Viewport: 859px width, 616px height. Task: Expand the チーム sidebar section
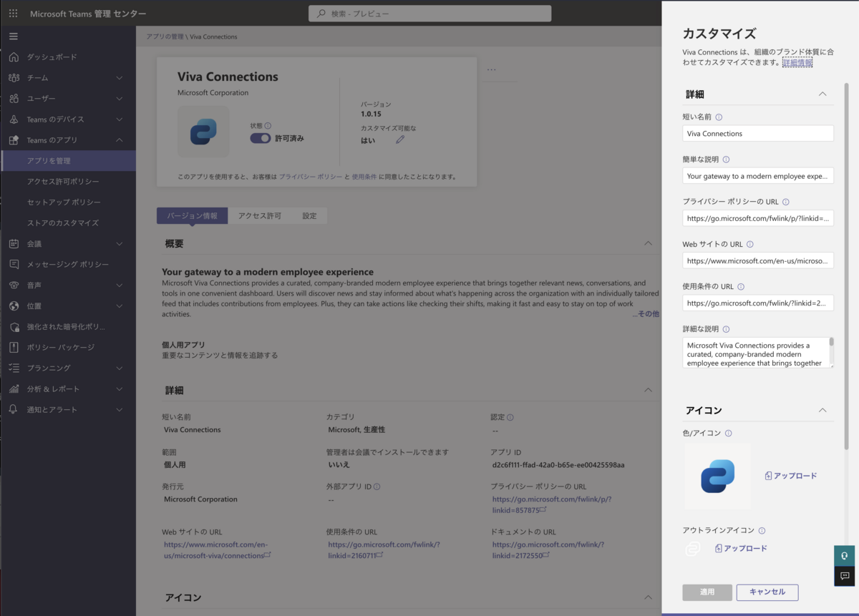click(x=120, y=78)
